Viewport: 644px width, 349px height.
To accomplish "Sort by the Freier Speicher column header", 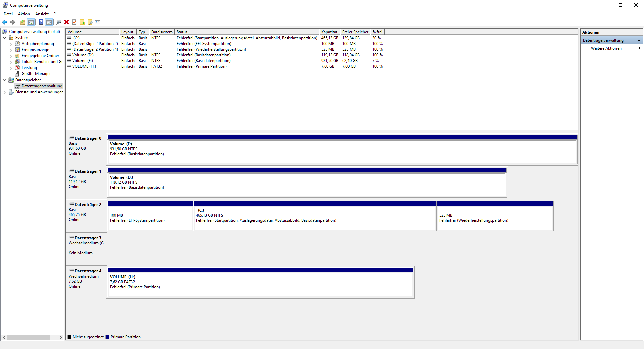I will point(355,32).
